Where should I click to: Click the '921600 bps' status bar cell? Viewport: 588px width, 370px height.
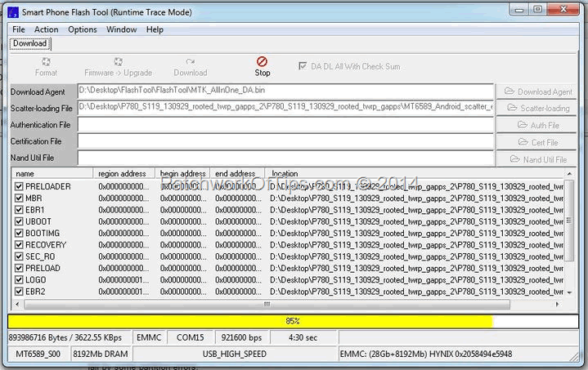[241, 338]
